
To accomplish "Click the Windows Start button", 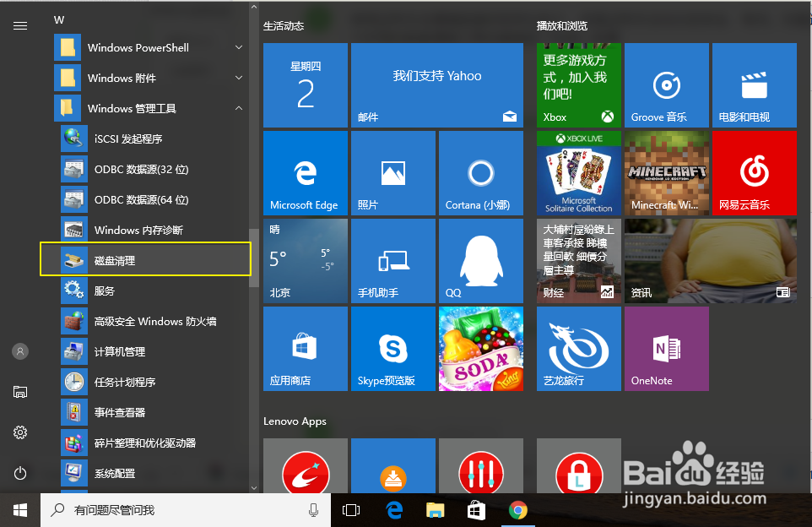I will [20, 510].
